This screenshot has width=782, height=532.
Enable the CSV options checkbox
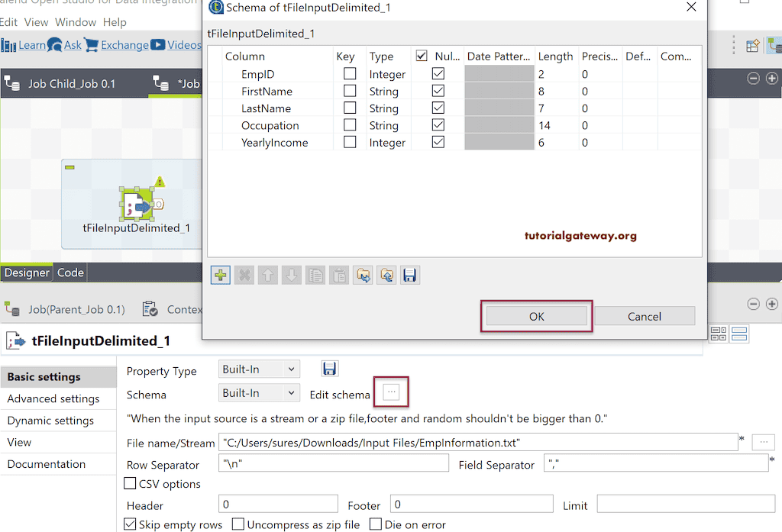click(130, 484)
